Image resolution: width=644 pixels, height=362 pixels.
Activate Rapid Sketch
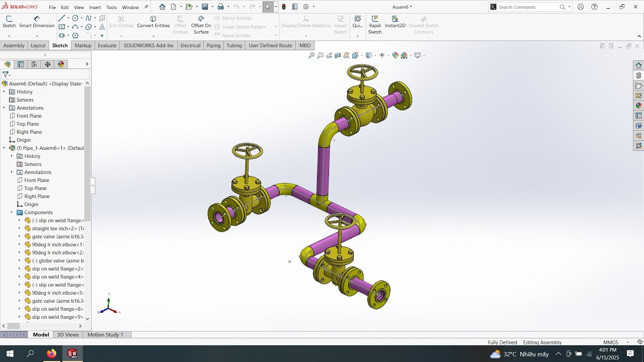pos(375,25)
